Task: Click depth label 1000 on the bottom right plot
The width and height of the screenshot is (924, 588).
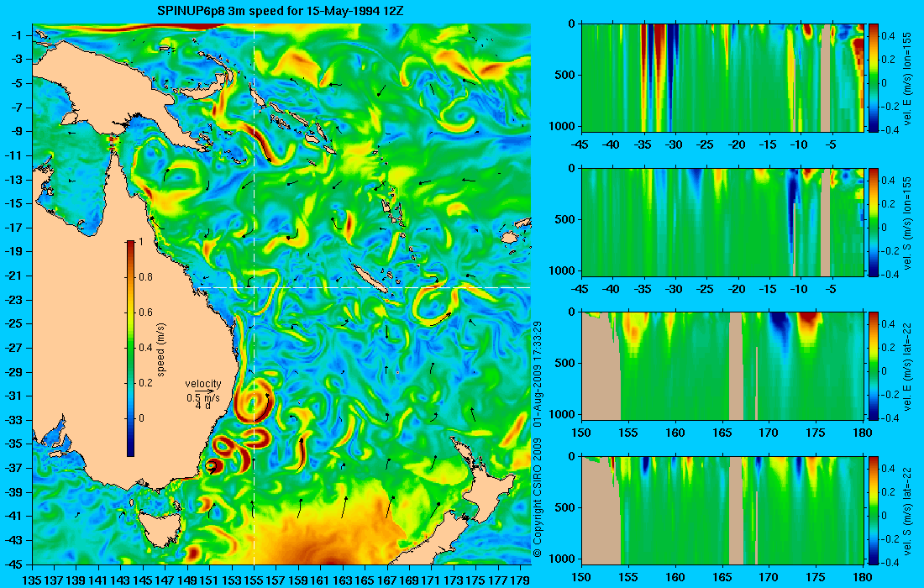Action: 563,558
